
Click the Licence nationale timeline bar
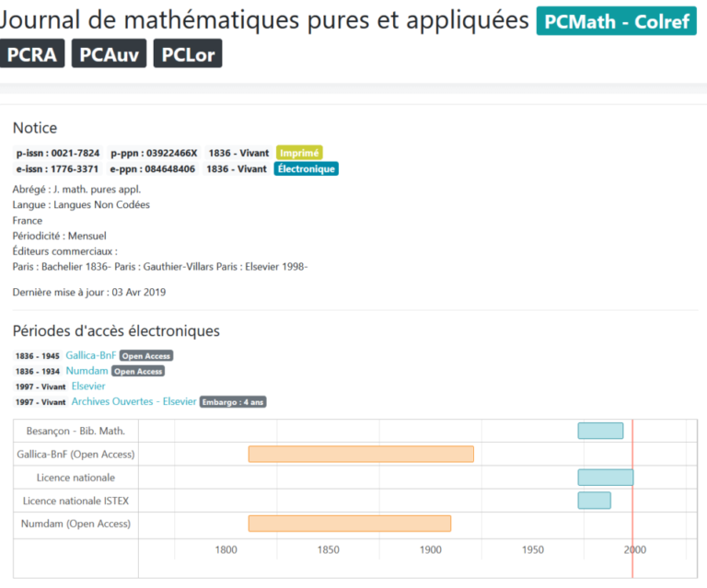pyautogui.click(x=605, y=478)
